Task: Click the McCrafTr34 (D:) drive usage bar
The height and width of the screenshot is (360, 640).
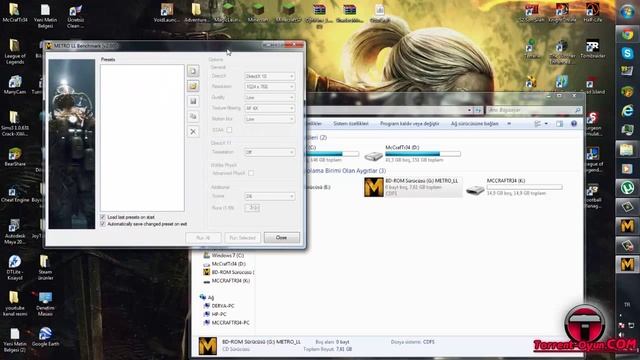Action: pyautogui.click(x=423, y=154)
